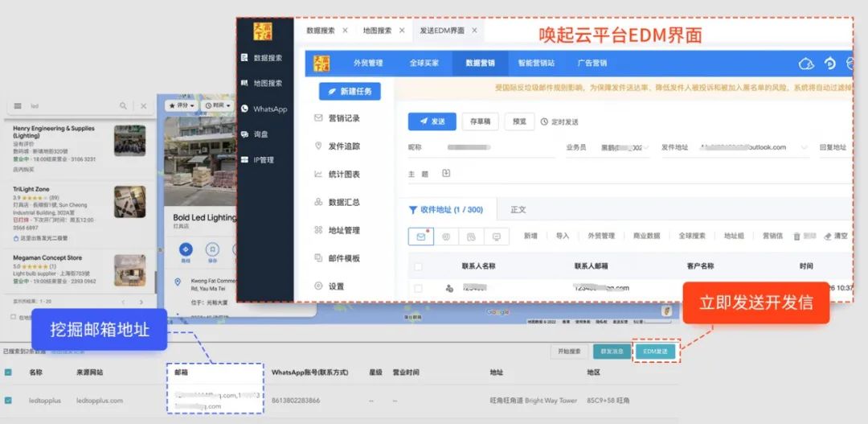Open 数据营销 in blue navigation bar

480,64
